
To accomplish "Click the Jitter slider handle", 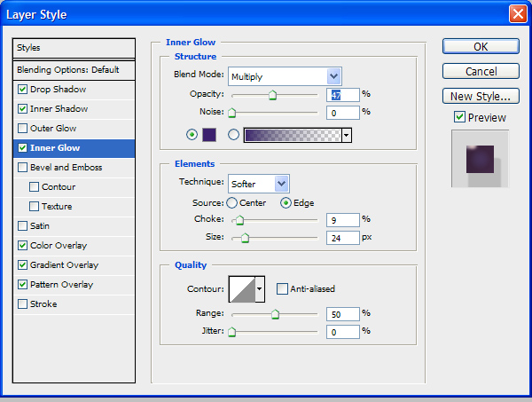I will [x=232, y=332].
